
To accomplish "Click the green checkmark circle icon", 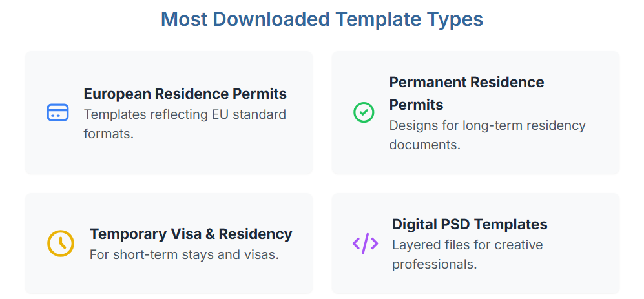I will coord(364,113).
